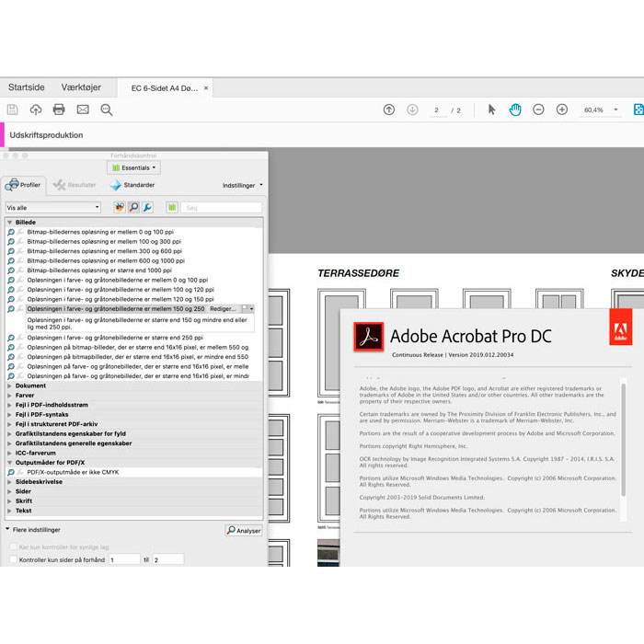Select the hand pan tool
Viewport: 644px width, 644px height.
pyautogui.click(x=515, y=109)
